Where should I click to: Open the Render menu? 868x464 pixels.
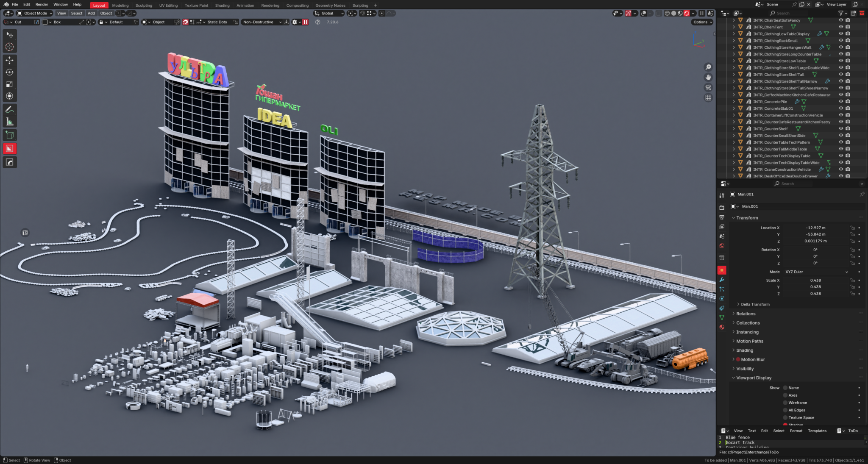[x=42, y=5]
